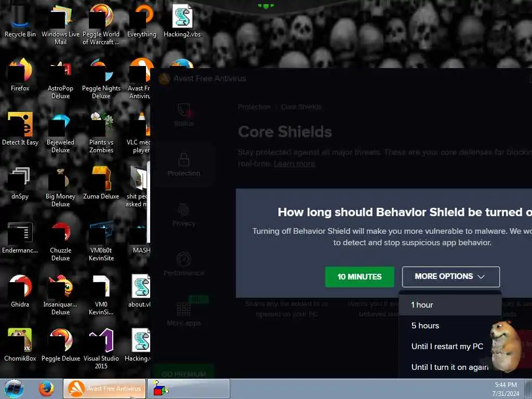Launch Zuma Deluxe
Screen dimensions: 532x399
[101, 182]
